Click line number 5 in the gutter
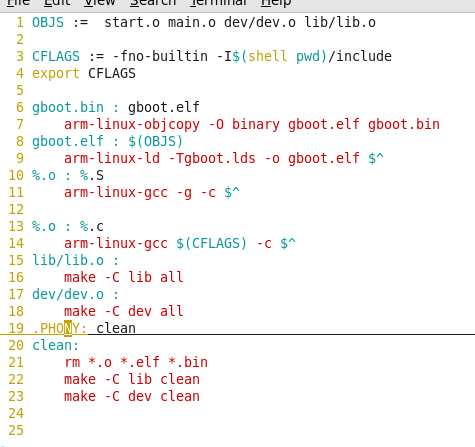The image size is (475, 447). 20,90
